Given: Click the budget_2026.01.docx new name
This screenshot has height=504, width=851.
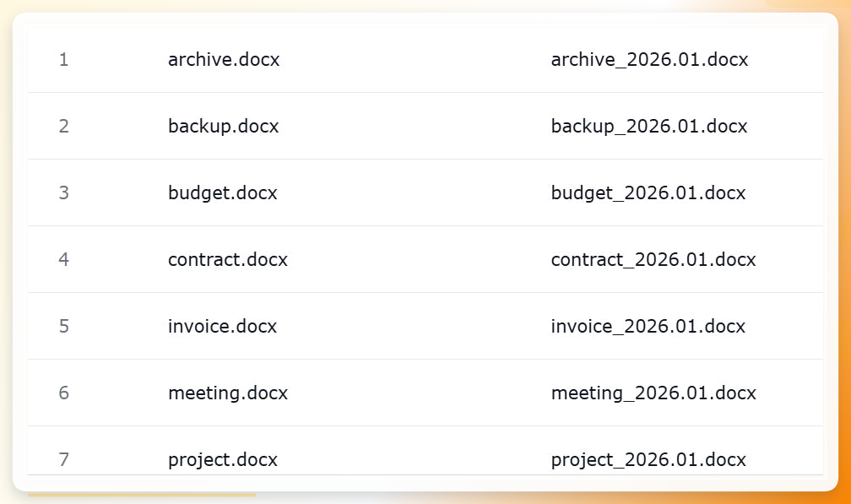Looking at the screenshot, I should (648, 192).
